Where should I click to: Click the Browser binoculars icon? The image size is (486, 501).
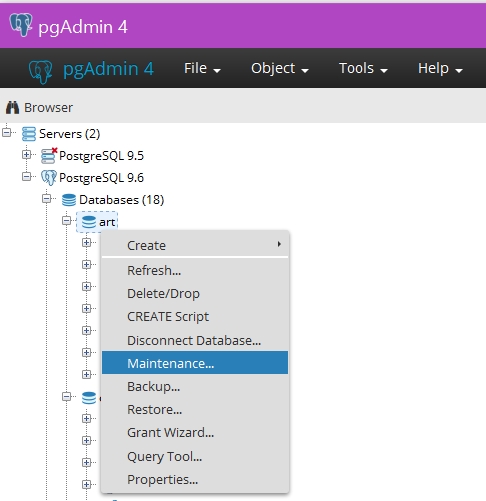tap(12, 107)
